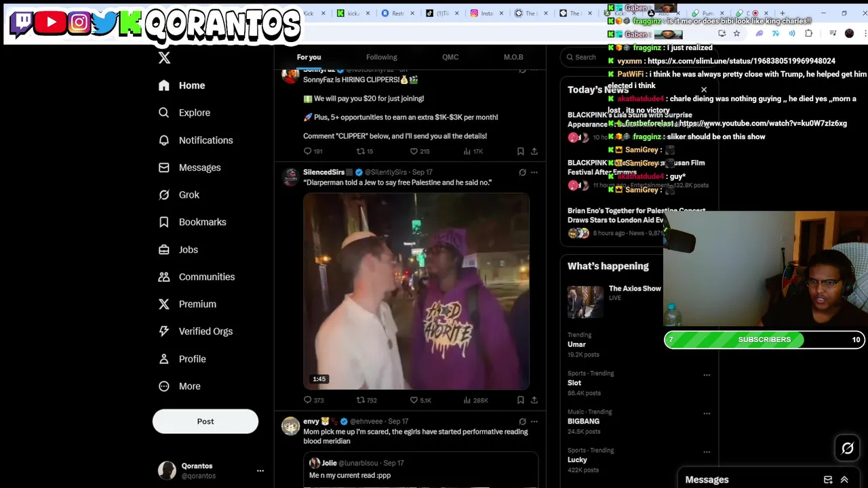Viewport: 868px width, 488px height.
Task: Open the browser extensions puzzle icon
Action: point(808,33)
